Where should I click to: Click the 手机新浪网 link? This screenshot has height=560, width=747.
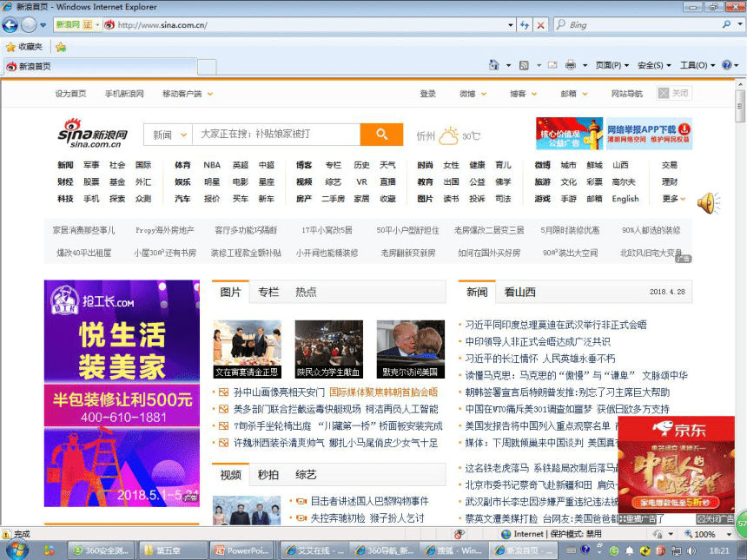pos(124,94)
